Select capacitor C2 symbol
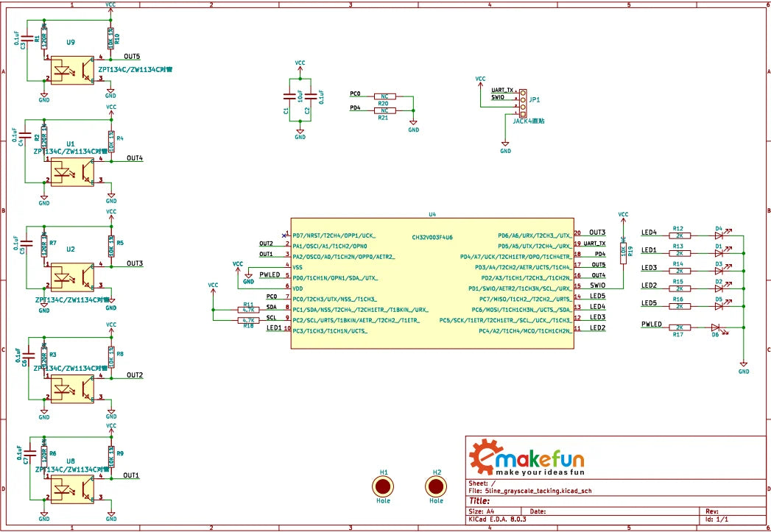Image resolution: width=771 pixels, height=532 pixels. pos(311,97)
